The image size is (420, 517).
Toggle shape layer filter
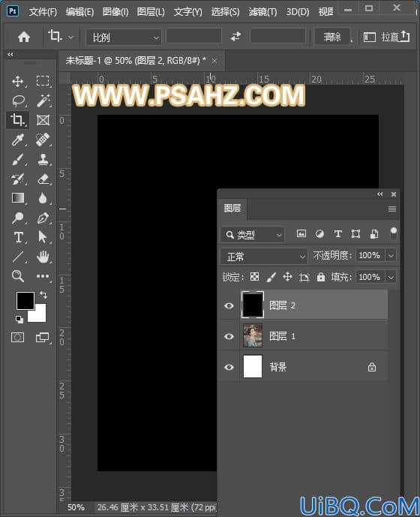[x=355, y=234]
